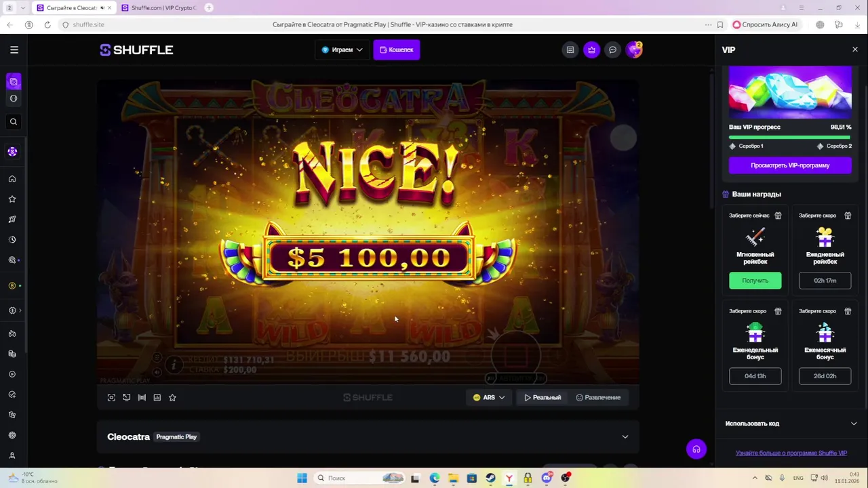Open user avatar profile in header
Screen dimensions: 868x488
click(633, 49)
